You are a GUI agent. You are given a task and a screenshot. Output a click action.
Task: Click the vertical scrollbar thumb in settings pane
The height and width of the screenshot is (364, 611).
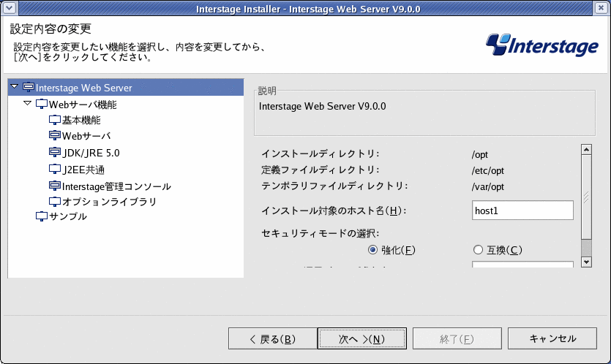(x=586, y=197)
